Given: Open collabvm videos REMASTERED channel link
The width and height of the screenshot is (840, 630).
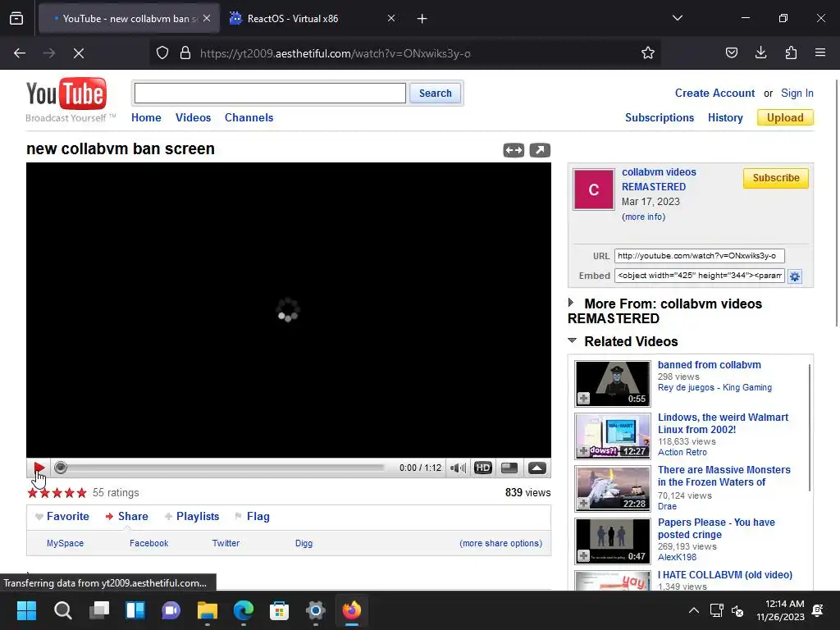Looking at the screenshot, I should [x=659, y=180].
